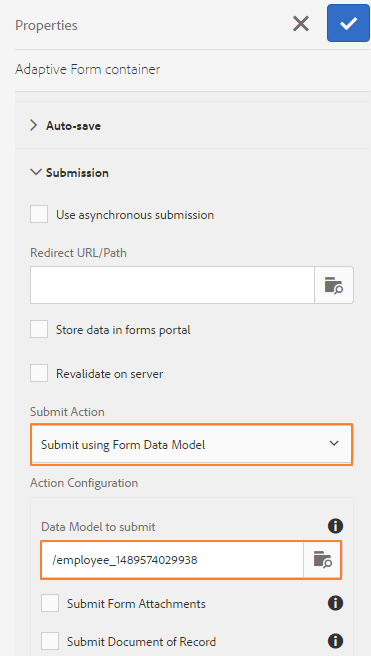Open the Submit Action dropdown
The height and width of the screenshot is (656, 371).
tap(191, 444)
